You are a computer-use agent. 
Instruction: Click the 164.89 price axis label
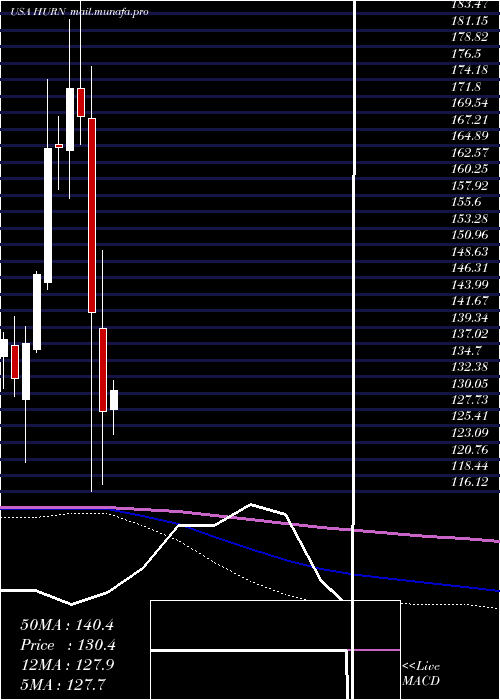(x=470, y=137)
